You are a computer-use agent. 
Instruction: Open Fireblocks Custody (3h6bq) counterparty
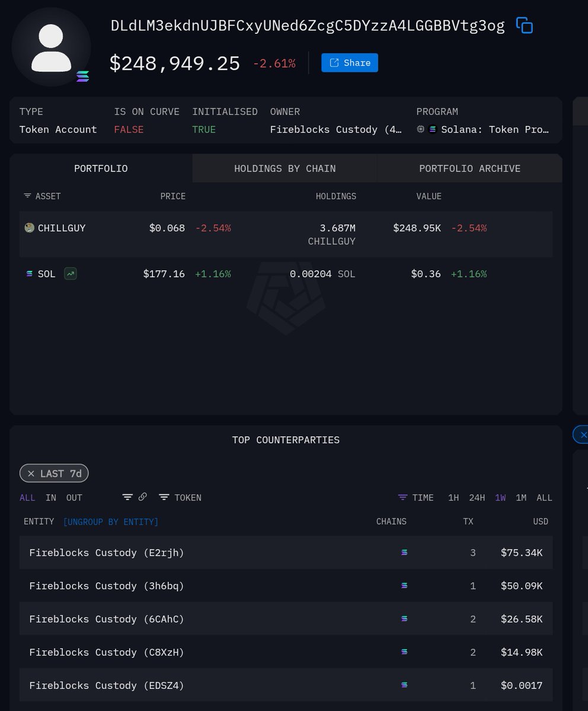point(107,586)
